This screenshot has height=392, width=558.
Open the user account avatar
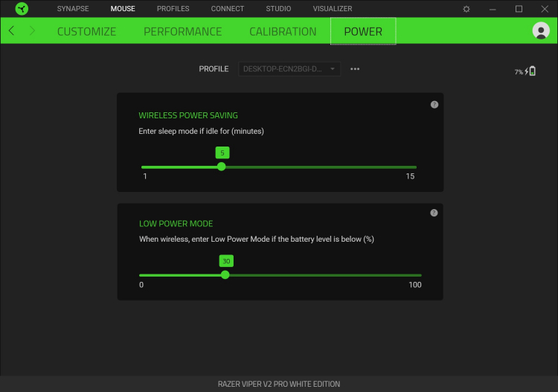click(x=541, y=30)
